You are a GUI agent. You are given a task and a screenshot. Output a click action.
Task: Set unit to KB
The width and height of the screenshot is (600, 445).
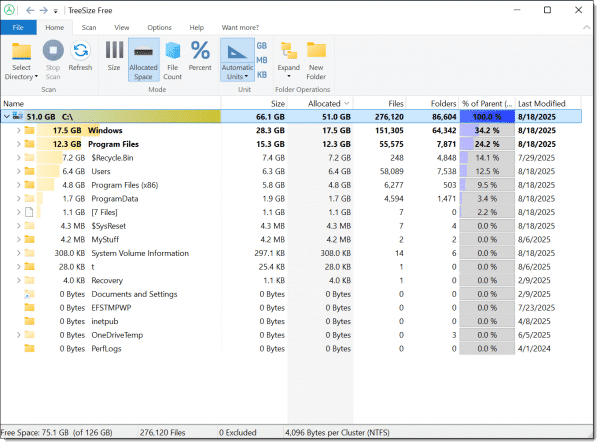tap(262, 74)
